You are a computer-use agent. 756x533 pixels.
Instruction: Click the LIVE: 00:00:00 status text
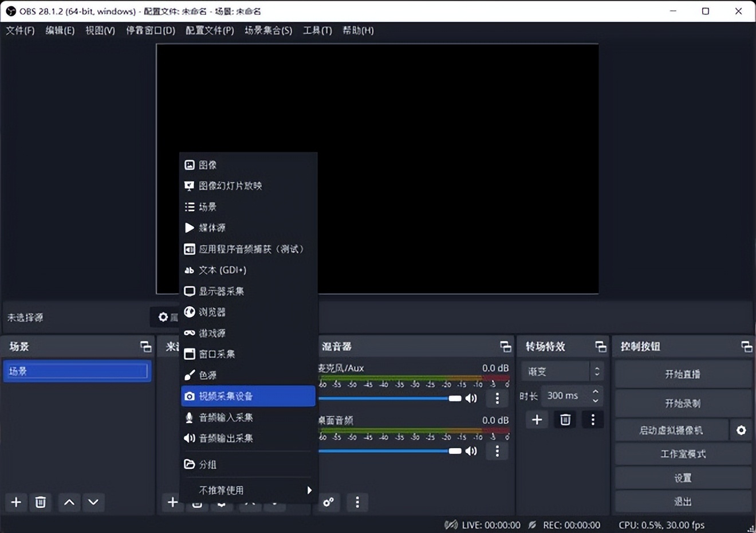tap(491, 525)
